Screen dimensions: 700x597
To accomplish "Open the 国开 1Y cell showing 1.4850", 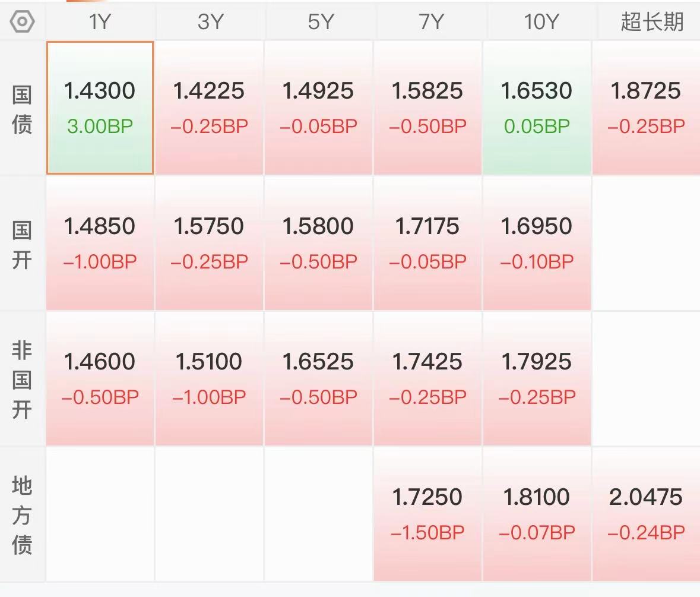I will (100, 244).
